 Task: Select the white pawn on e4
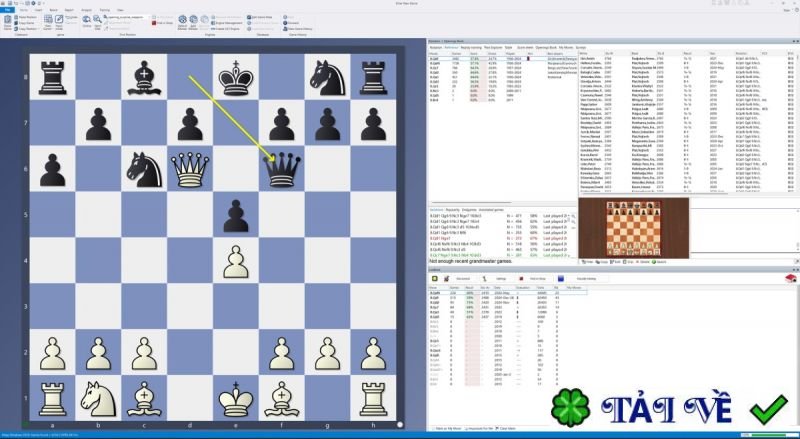(236, 260)
